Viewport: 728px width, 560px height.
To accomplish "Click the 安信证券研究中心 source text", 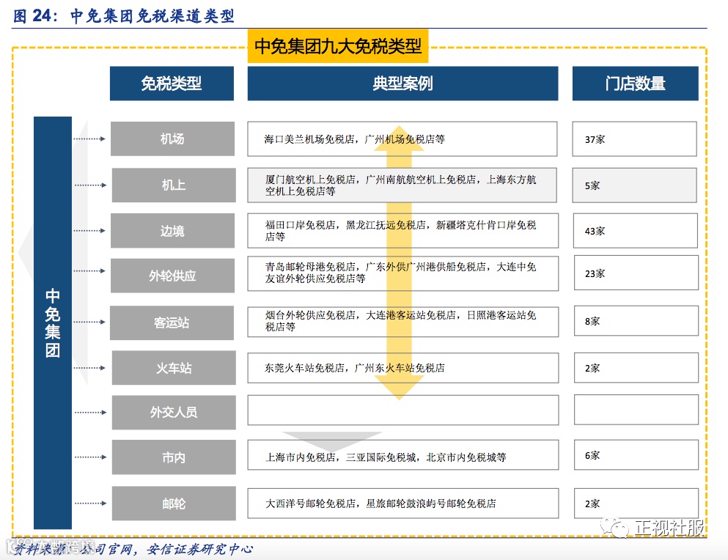I will pos(199,550).
